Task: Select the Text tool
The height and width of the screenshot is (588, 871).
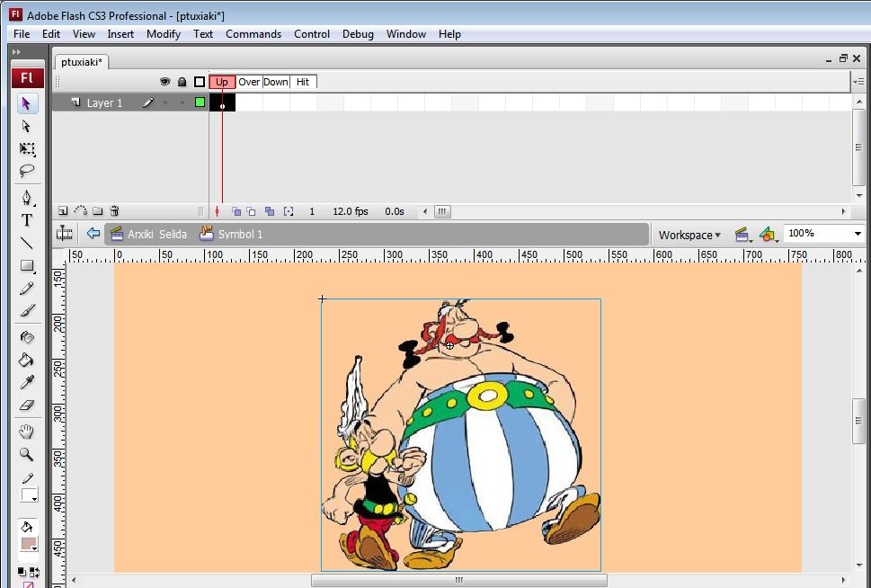Action: [x=26, y=220]
